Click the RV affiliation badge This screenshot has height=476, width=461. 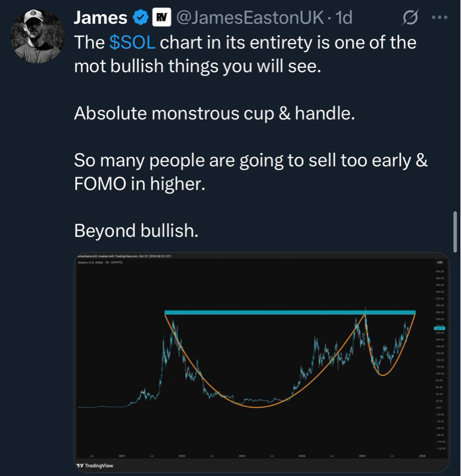point(160,18)
